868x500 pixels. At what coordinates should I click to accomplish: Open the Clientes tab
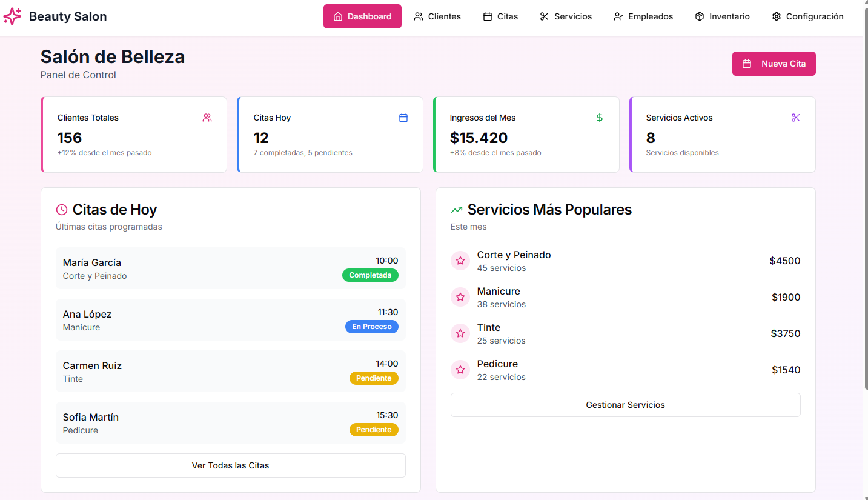coord(437,16)
